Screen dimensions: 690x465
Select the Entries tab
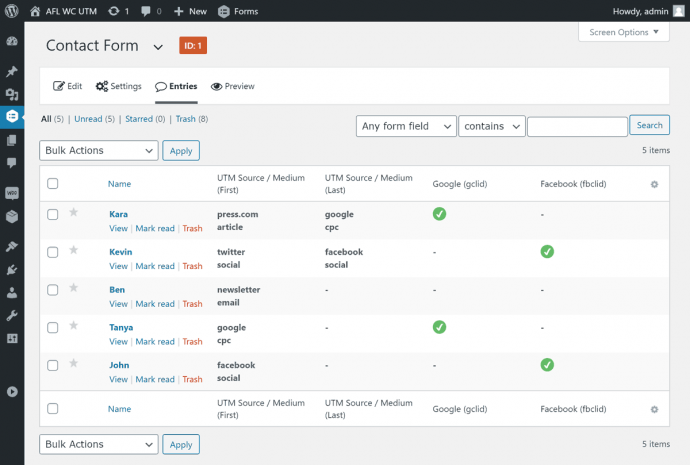pyautogui.click(x=176, y=86)
